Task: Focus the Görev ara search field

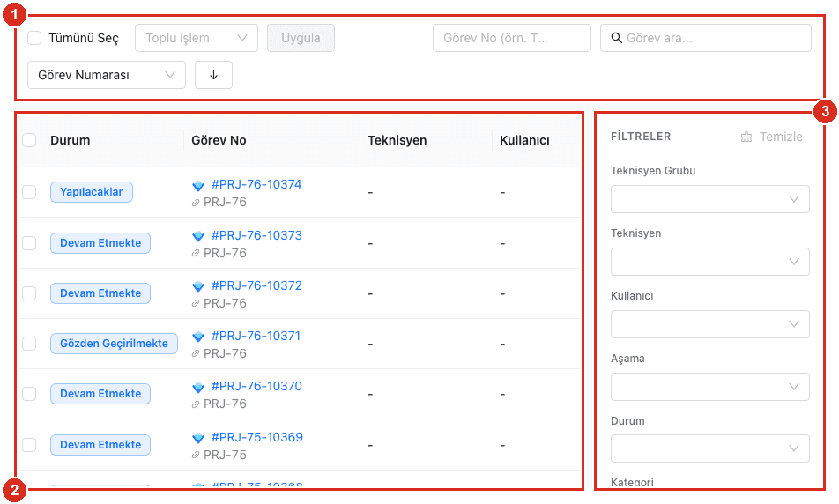Action: [706, 38]
